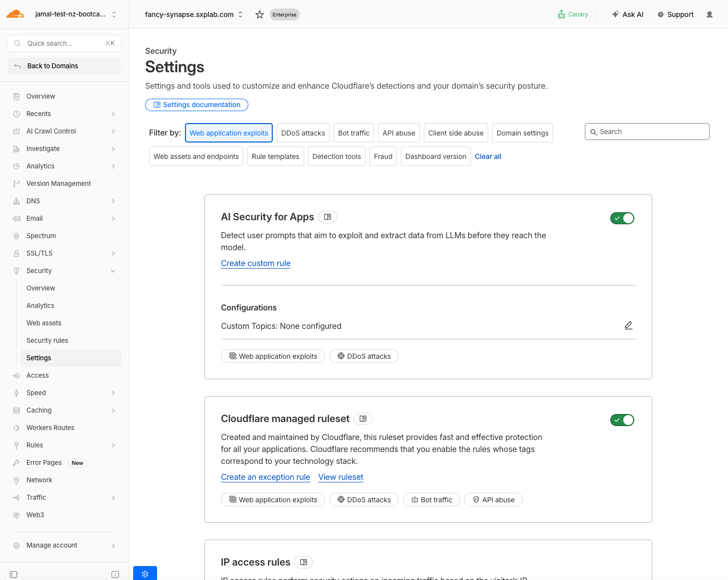
Task: Click the search magnifier in Search field
Action: coord(593,132)
